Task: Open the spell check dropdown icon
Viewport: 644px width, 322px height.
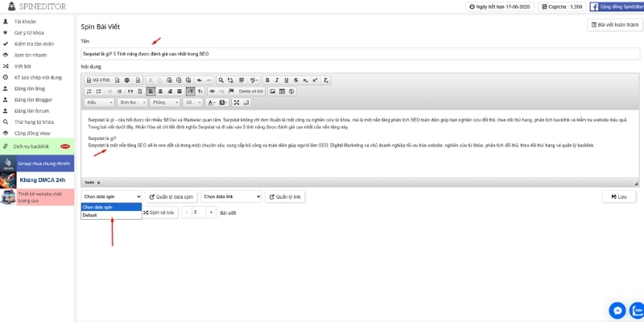Action: click(254, 80)
